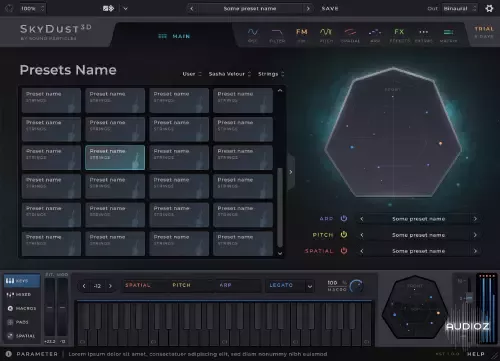The width and height of the screenshot is (500, 361).
Task: Select the highlighted Preset name strings tile
Action: (x=115, y=157)
